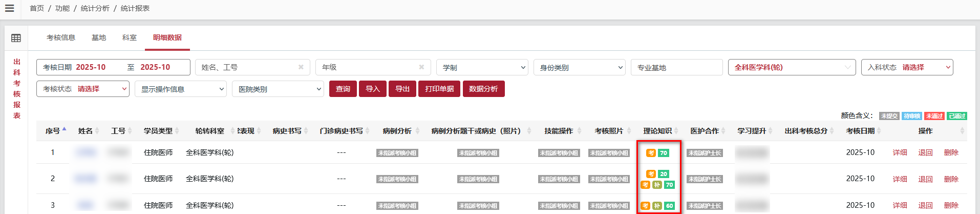
Task: Click the 考核日期 end date field after 至
Action: [x=156, y=67]
